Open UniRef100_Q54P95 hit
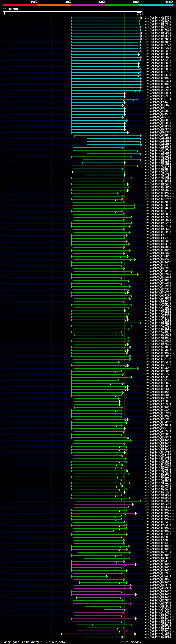The width and height of the screenshot is (176, 644). pyautogui.click(x=158, y=579)
